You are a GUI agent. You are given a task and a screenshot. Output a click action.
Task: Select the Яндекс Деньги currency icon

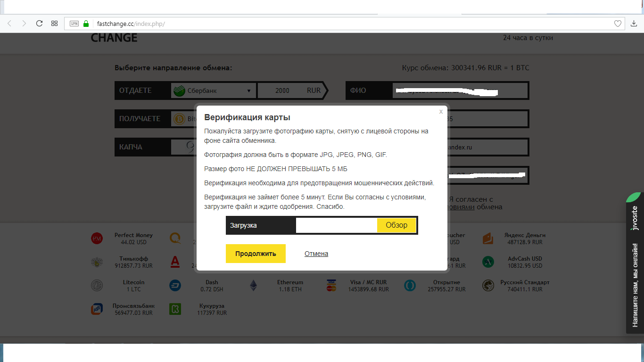click(x=488, y=239)
